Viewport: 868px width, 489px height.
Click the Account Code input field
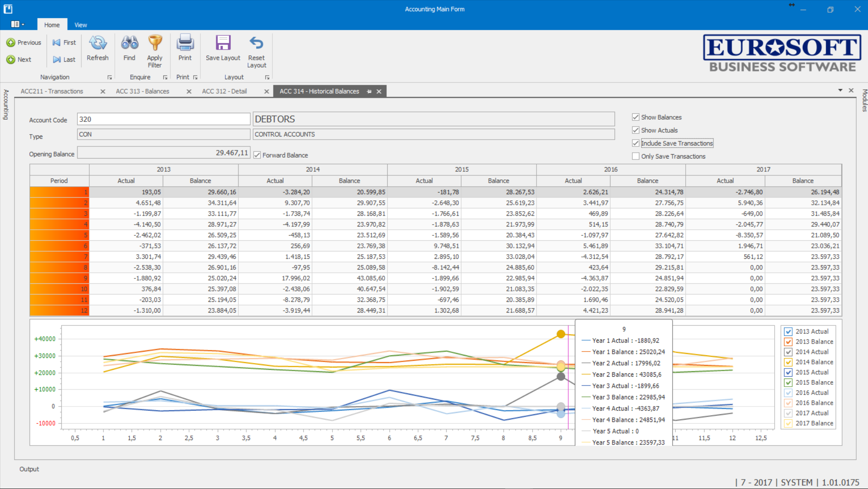coord(163,119)
